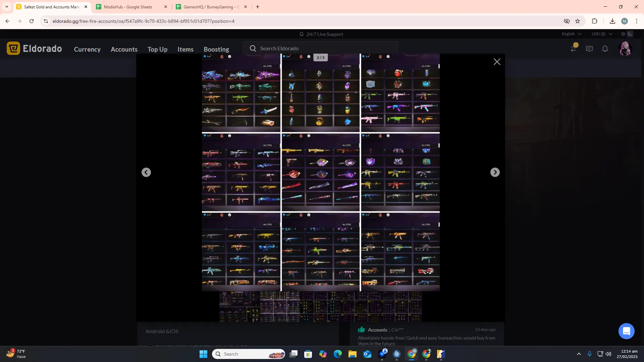
Task: Open the Boosting link
Action: [x=216, y=49]
